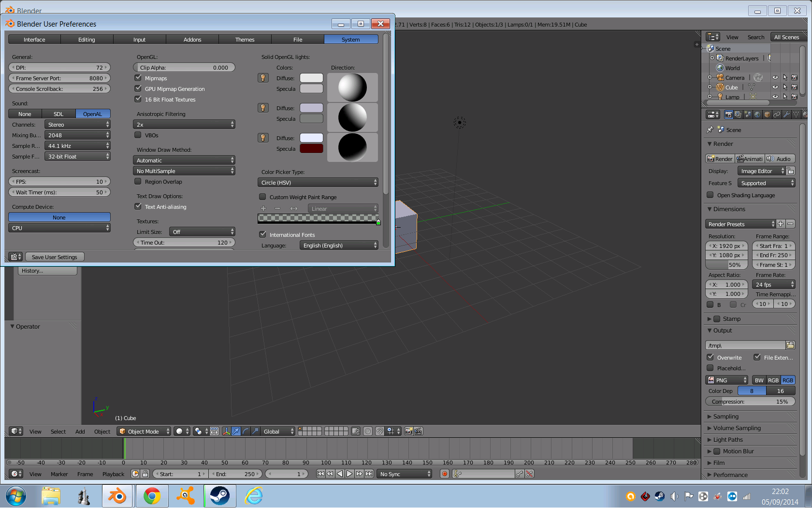
Task: Open the output folder browse icon
Action: (x=790, y=345)
